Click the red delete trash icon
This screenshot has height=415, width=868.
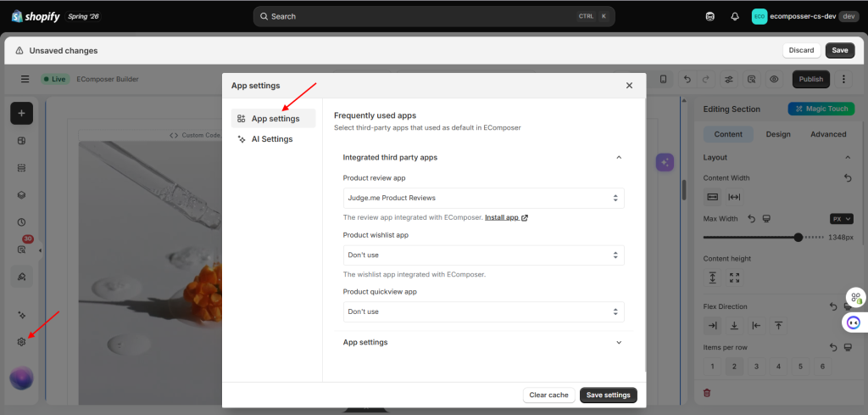pyautogui.click(x=707, y=393)
